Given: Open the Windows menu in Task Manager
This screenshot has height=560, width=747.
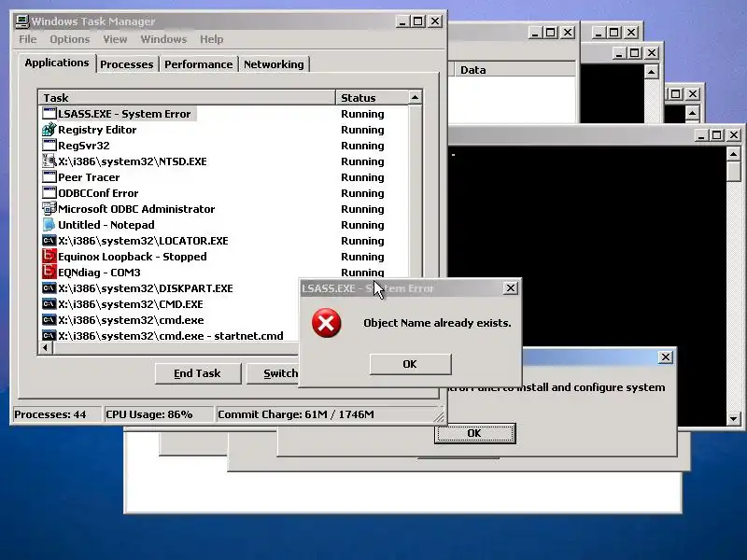Looking at the screenshot, I should click(163, 39).
